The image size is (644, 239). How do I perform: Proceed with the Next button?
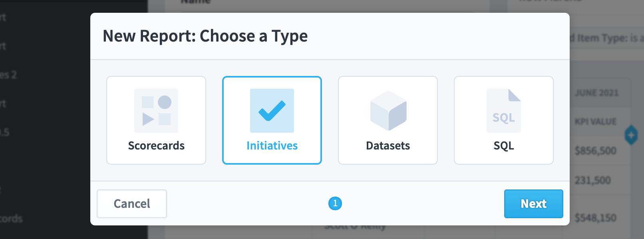[x=534, y=204]
